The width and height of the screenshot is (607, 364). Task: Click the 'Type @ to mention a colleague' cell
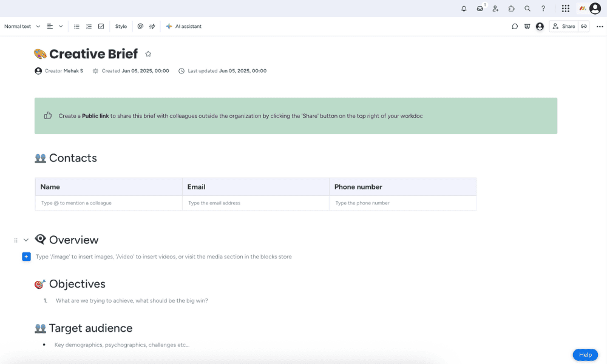(x=109, y=203)
